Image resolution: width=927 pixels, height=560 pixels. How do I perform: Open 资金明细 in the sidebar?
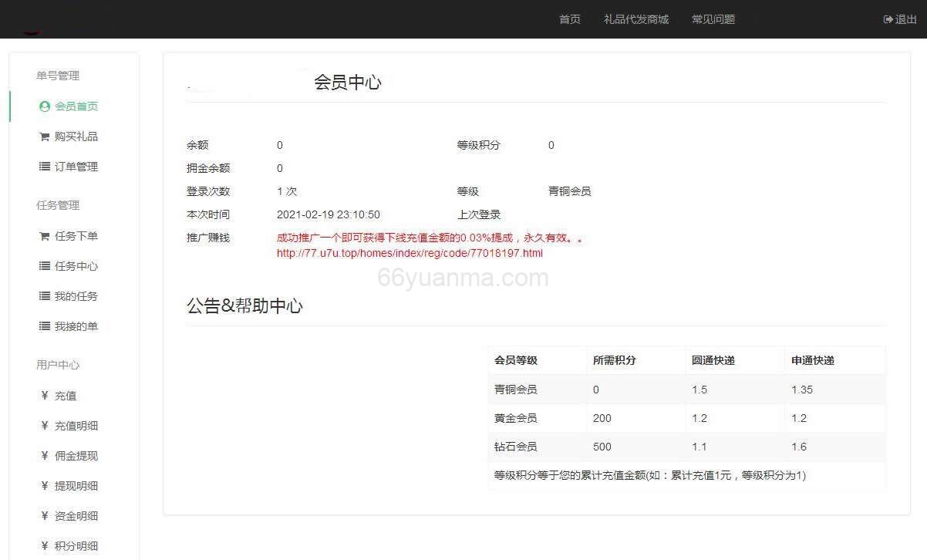[x=76, y=515]
